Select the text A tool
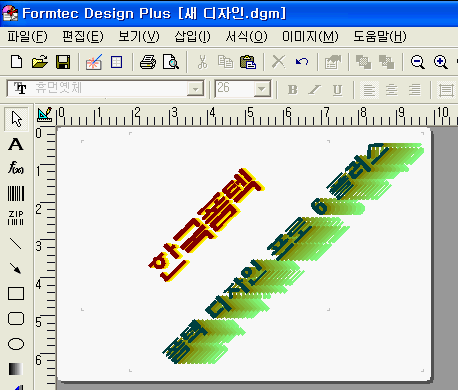The image size is (458, 390). 16,145
